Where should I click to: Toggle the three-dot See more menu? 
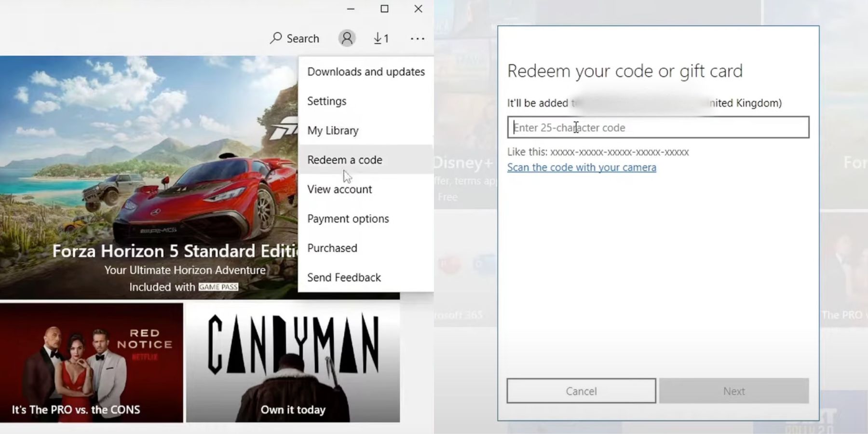[x=418, y=38]
